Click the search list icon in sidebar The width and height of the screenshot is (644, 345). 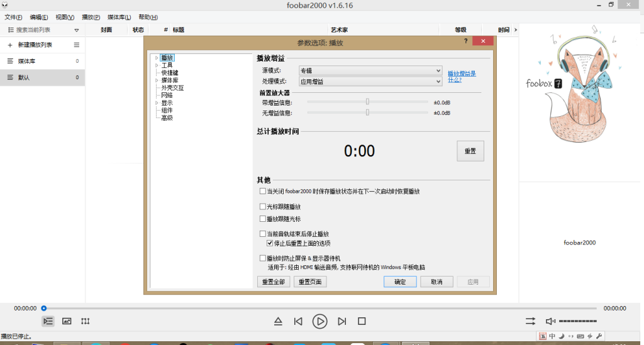[x=11, y=30]
